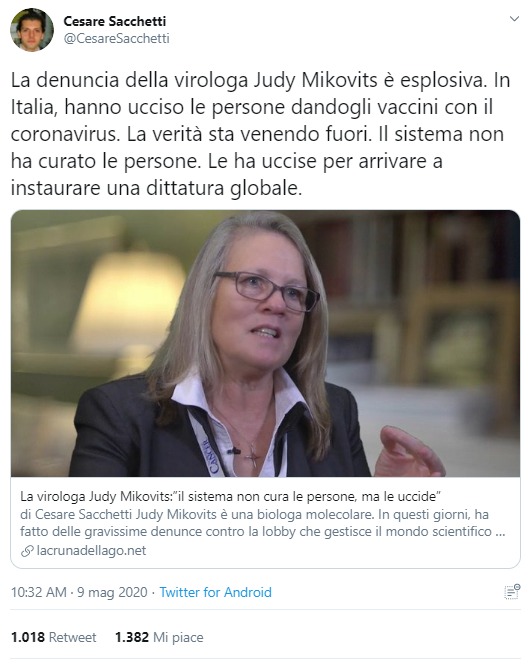Click the tweet sentence 'instaurare una dittatura globale'
The height and width of the screenshot is (665, 532).
pyautogui.click(x=156, y=188)
